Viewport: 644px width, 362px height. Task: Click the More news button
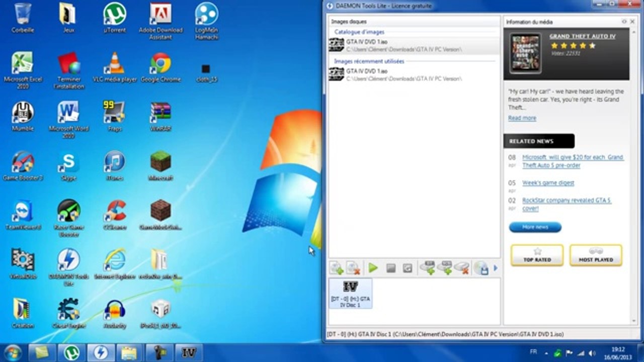point(535,227)
